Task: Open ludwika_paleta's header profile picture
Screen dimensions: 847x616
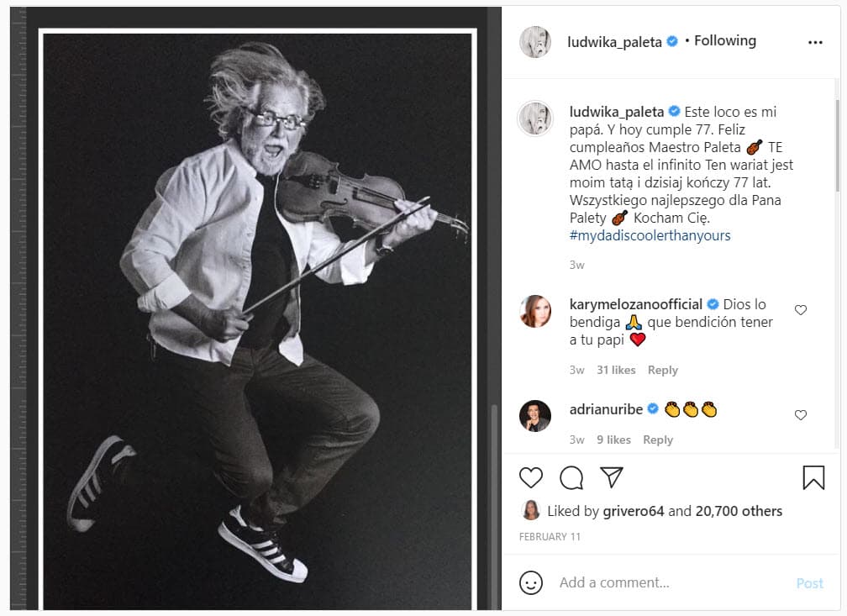Action: (535, 41)
